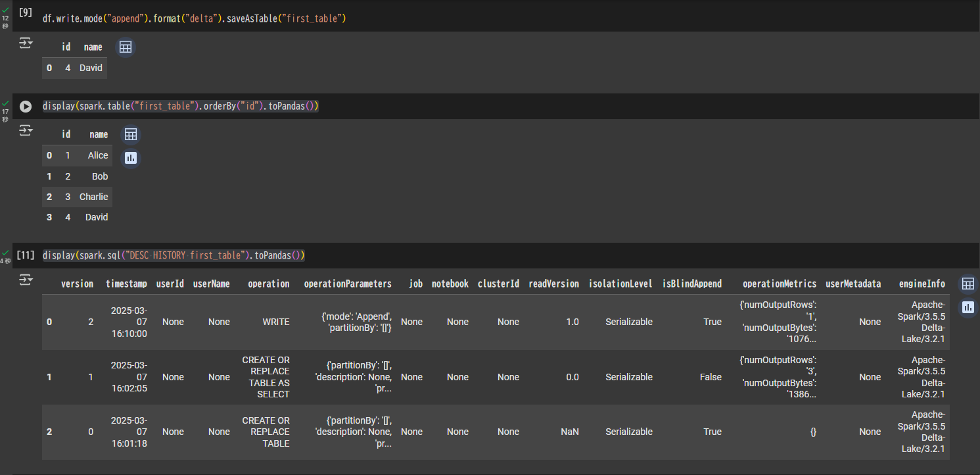Click the 'userMetadata' column header
980x475 pixels.
[853, 284]
